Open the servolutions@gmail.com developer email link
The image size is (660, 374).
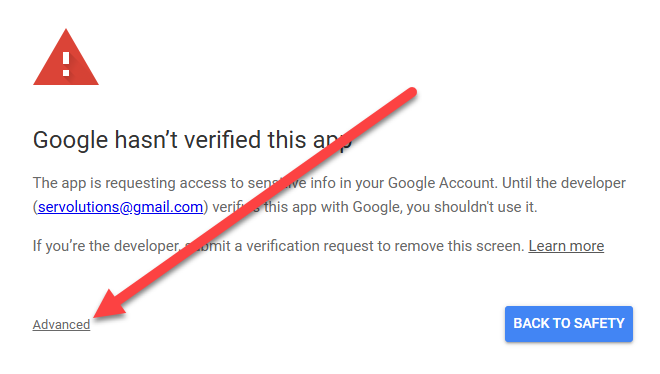pyautogui.click(x=120, y=207)
